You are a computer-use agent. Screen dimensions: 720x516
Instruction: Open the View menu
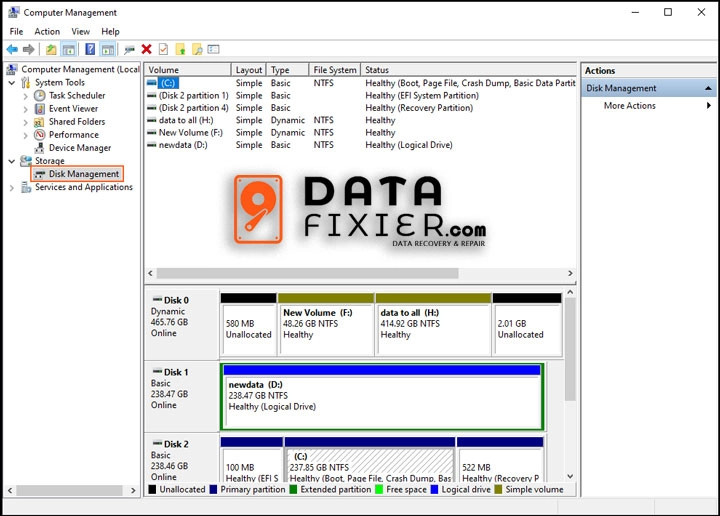[80, 32]
